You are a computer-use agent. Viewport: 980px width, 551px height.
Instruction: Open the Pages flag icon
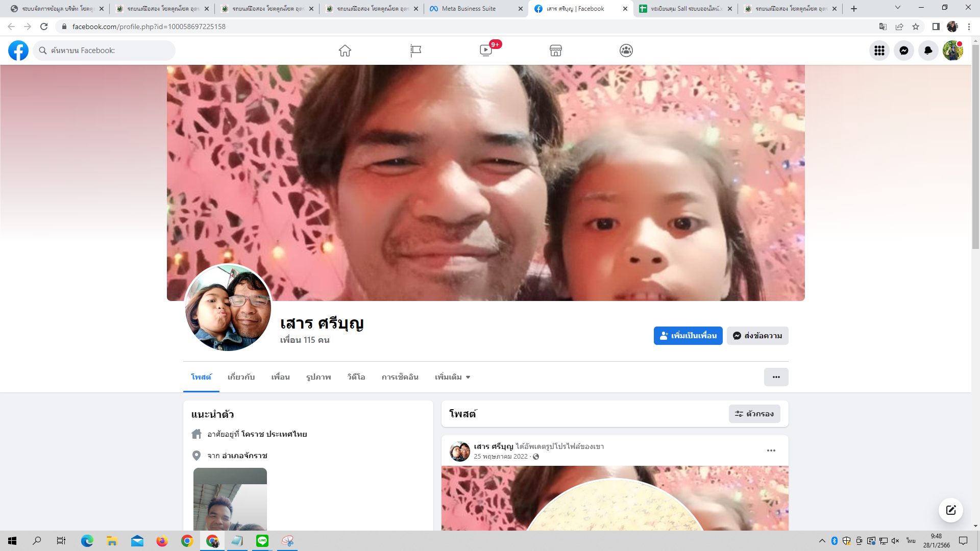[415, 51]
